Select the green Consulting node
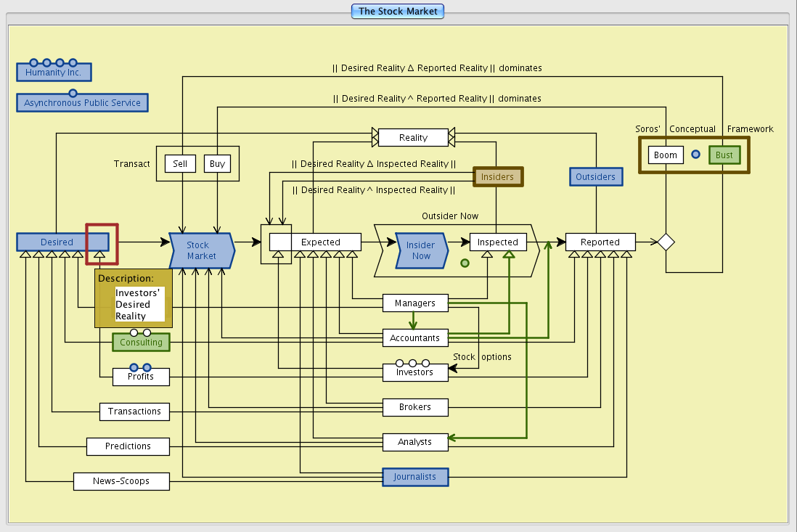The image size is (797, 532). pyautogui.click(x=141, y=343)
